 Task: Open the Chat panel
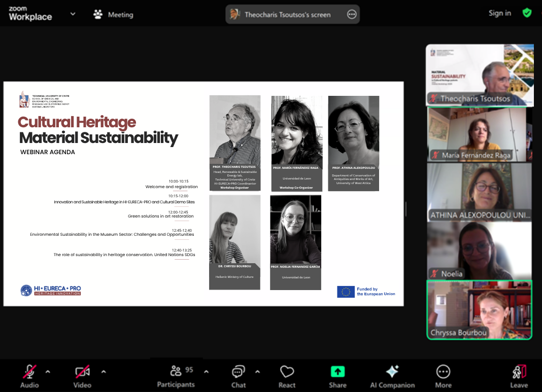click(238, 375)
